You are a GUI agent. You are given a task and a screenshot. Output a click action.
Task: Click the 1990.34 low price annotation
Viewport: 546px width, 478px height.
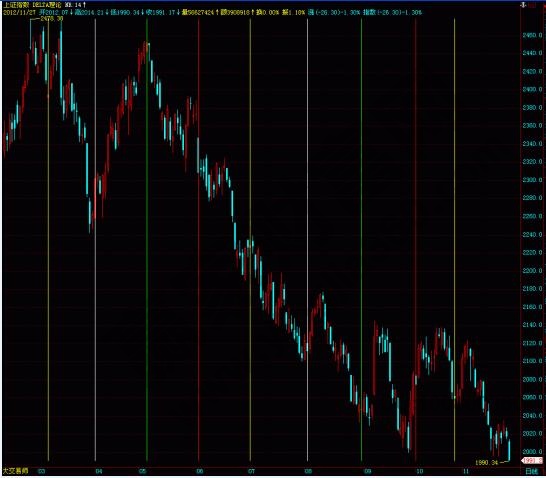[x=487, y=463]
